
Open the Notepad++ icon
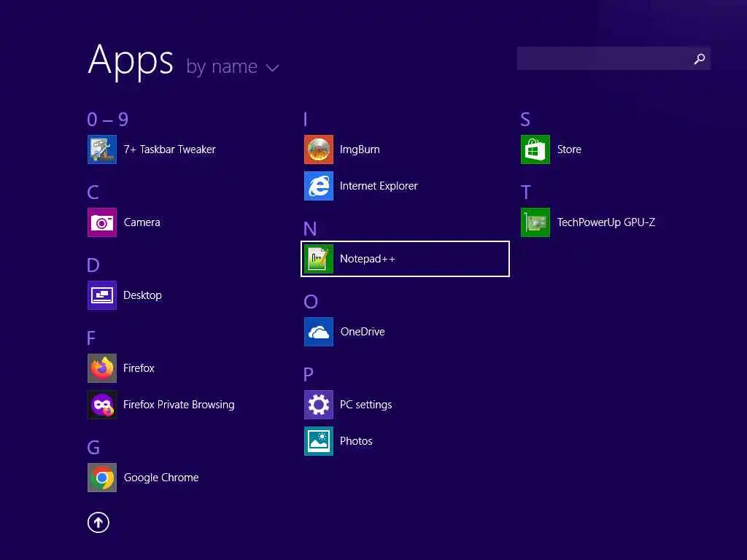319,259
